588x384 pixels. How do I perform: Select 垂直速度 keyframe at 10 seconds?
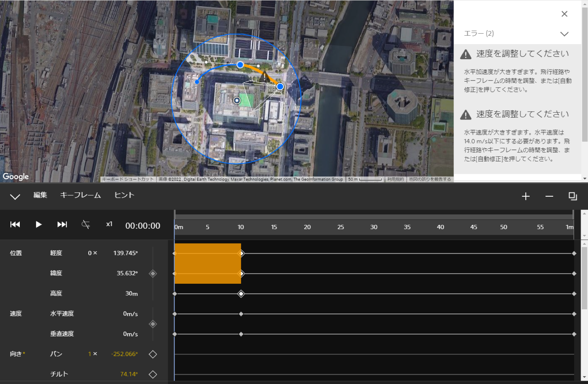tap(241, 334)
